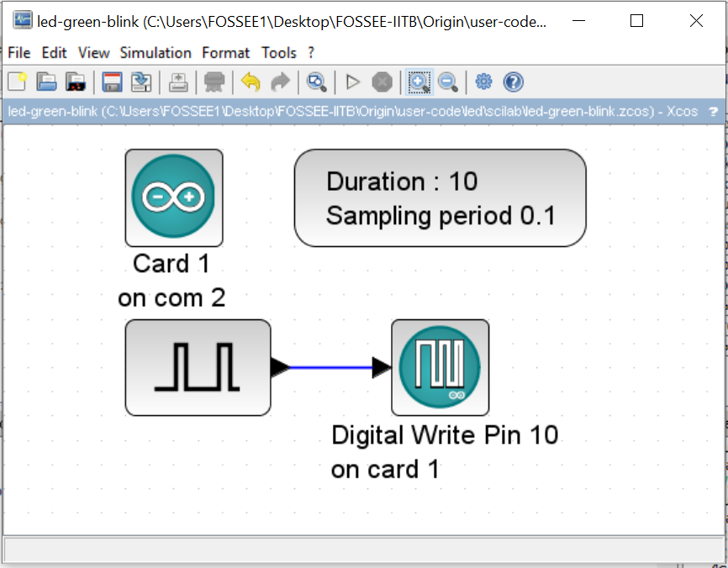
Task: Click the pulse generator output port arrow
Action: click(280, 367)
